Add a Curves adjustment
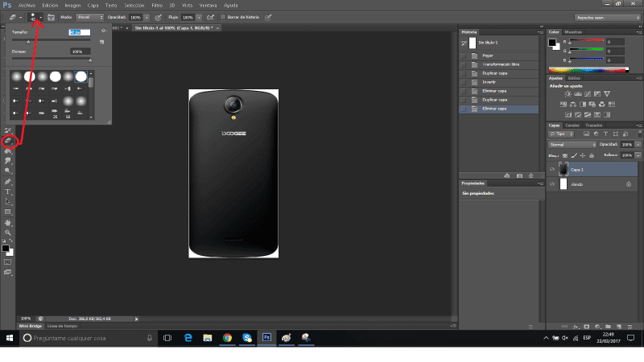The width and height of the screenshot is (644, 362). pos(588,94)
